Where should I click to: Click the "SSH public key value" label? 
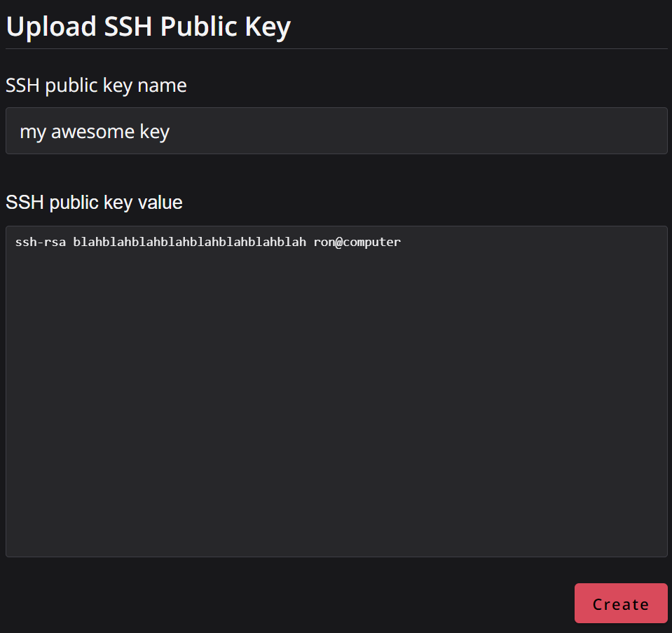(94, 203)
